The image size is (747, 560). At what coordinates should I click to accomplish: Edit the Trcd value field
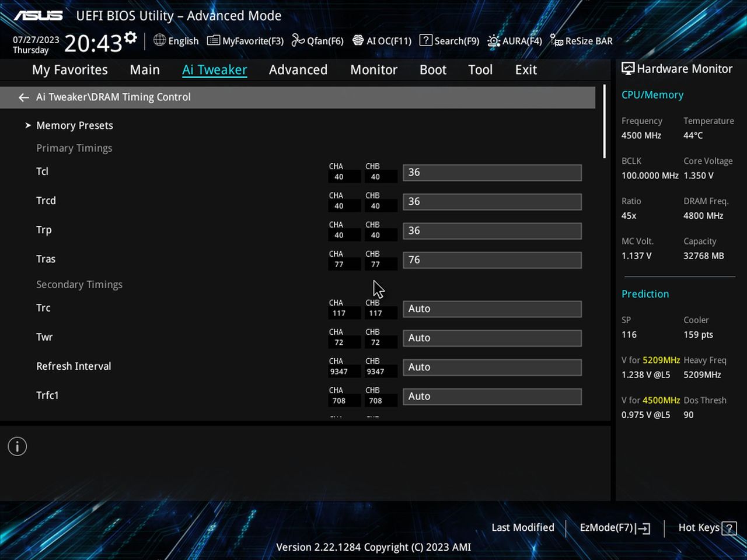point(492,202)
